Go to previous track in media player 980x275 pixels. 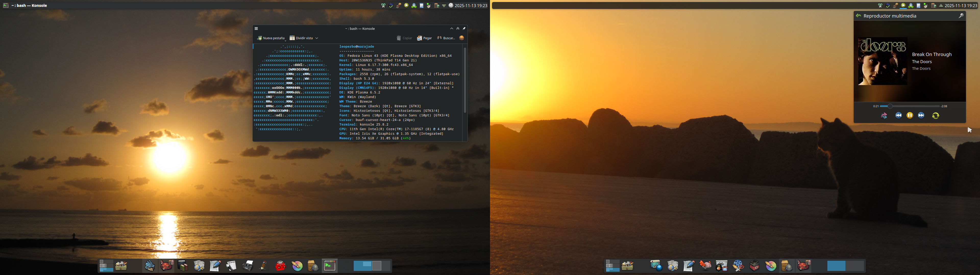(898, 115)
